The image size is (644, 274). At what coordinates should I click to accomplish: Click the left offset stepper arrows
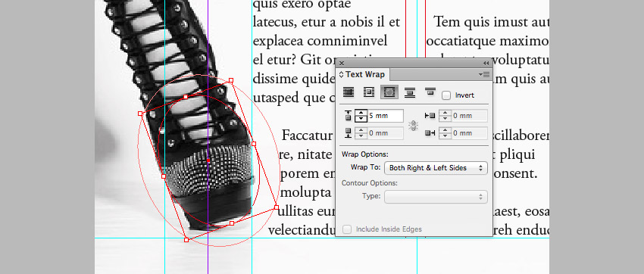[445, 116]
